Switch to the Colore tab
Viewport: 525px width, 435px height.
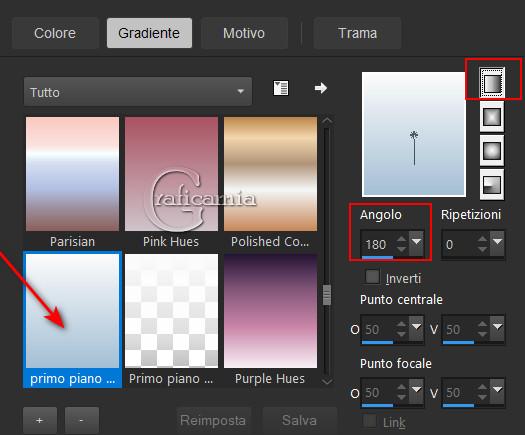[55, 33]
